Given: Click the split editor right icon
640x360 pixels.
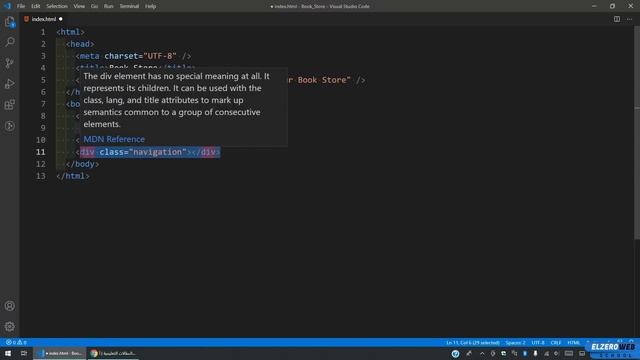Looking at the screenshot, I should click(617, 19).
